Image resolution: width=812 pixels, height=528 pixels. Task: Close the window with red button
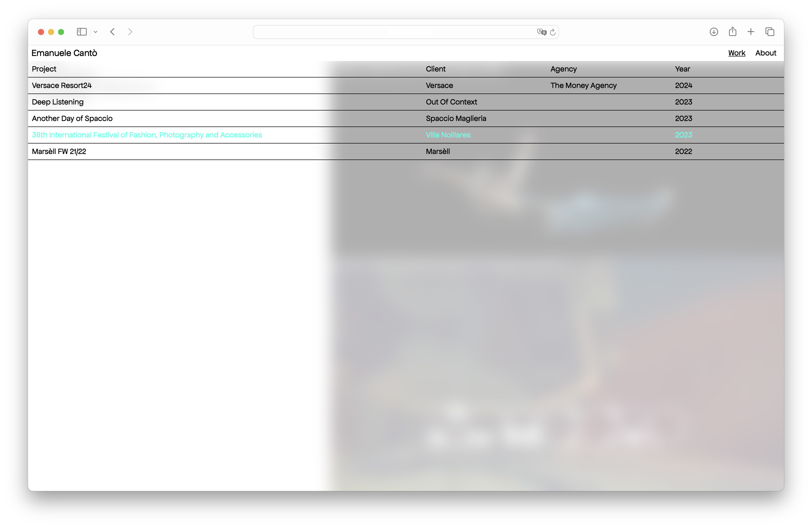click(41, 32)
